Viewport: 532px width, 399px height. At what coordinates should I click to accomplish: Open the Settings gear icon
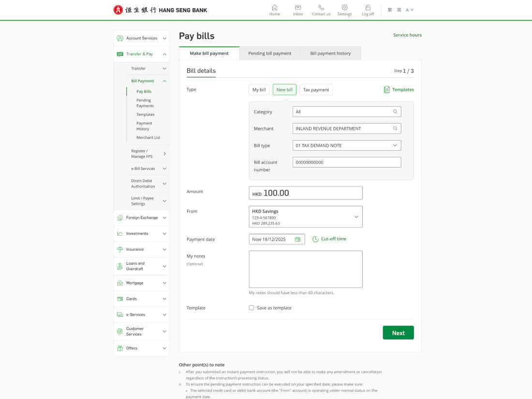[x=344, y=8]
